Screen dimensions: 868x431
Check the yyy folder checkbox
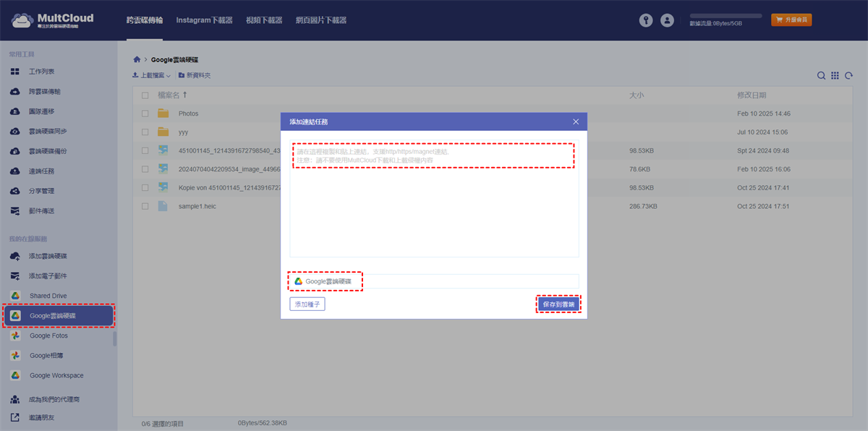pos(145,132)
